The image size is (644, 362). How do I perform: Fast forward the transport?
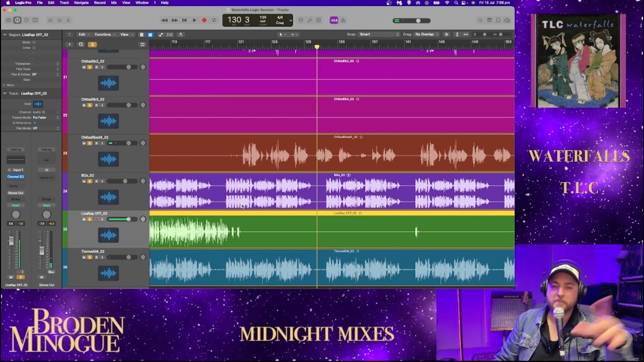(175, 20)
